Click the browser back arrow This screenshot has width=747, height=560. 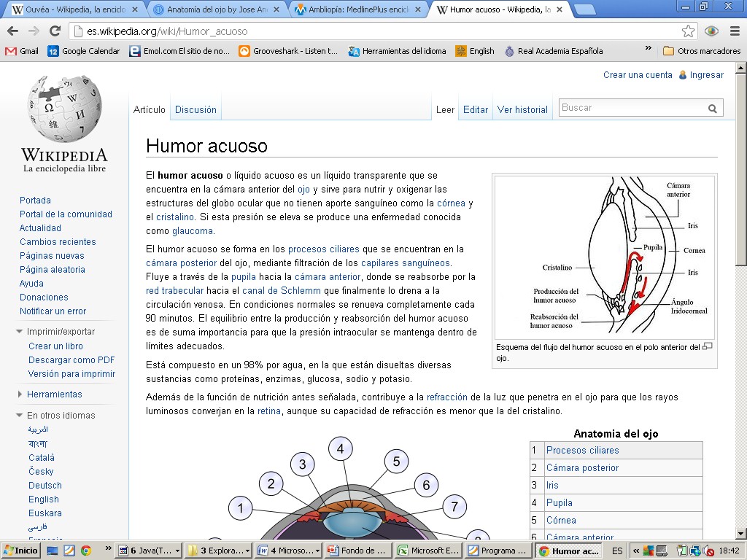(13, 31)
